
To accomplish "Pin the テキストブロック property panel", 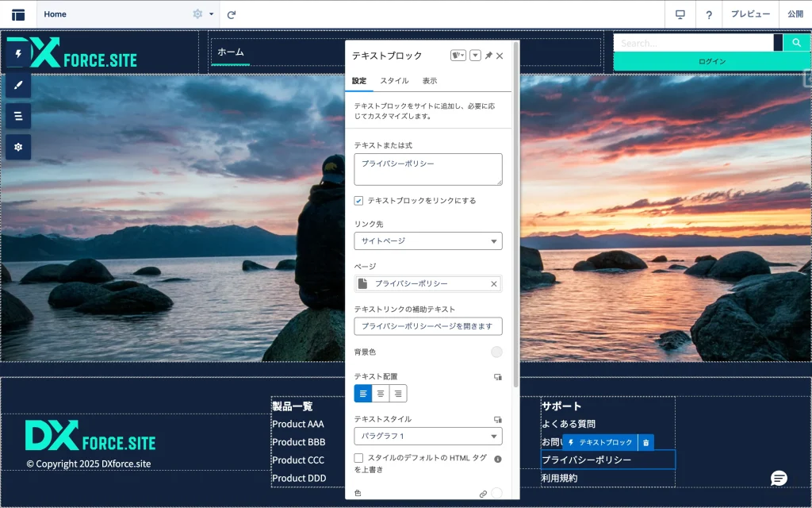I will pyautogui.click(x=488, y=56).
